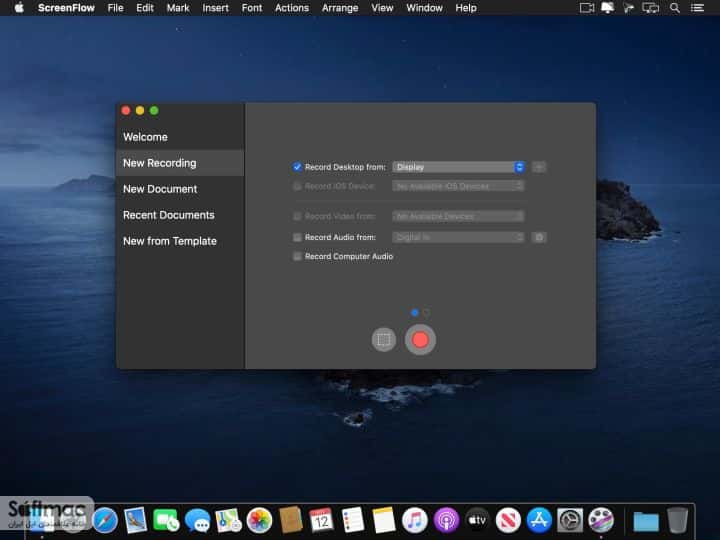This screenshot has width=720, height=540.
Task: Toggle the Record iOS Device checkbox
Action: tap(297, 186)
